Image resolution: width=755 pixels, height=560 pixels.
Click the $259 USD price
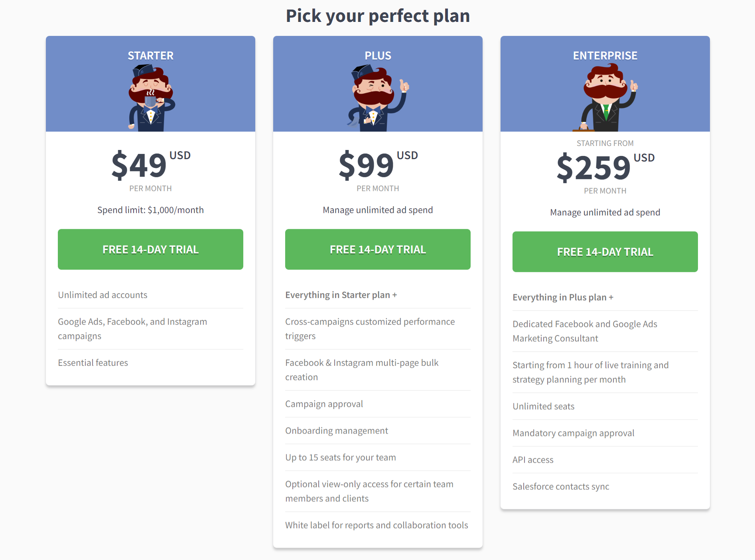(605, 167)
